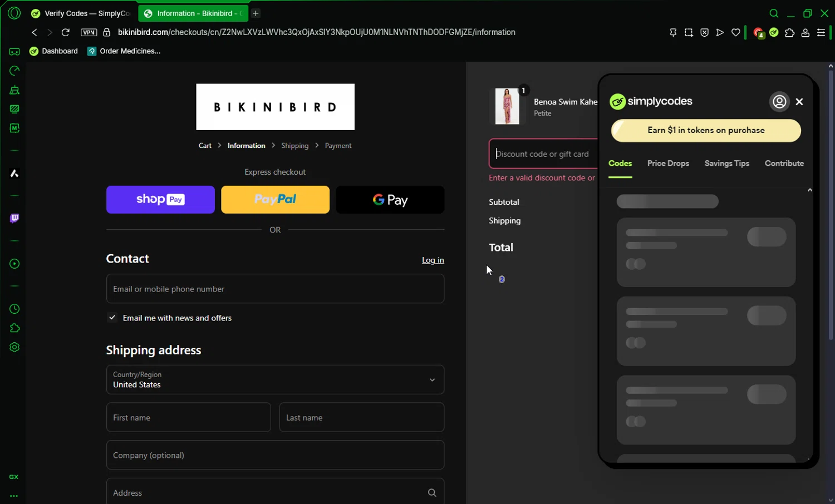Open red extension with badge 4
The height and width of the screenshot is (504, 835).
758,33
